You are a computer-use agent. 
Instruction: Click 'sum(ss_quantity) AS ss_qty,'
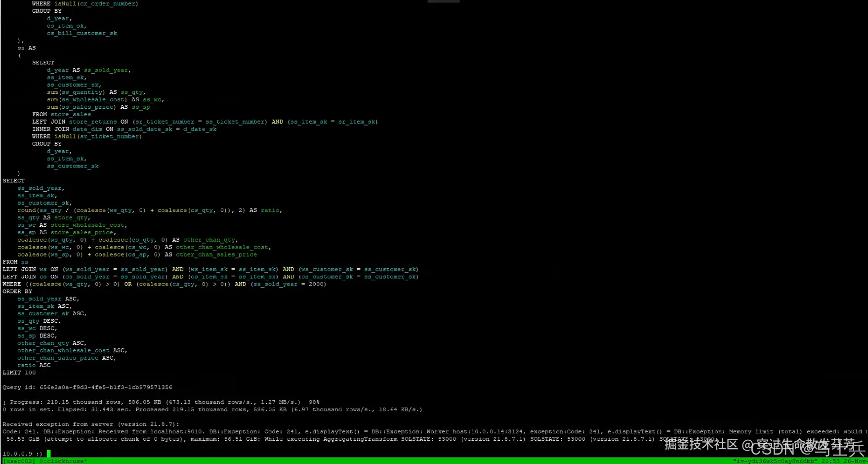click(96, 92)
